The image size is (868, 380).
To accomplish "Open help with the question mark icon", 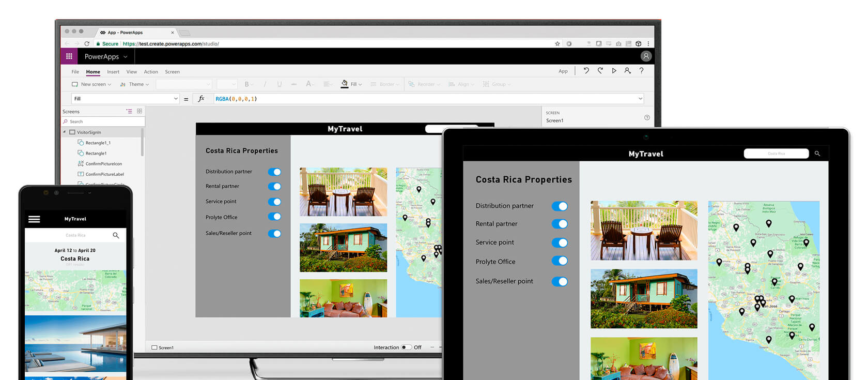I will pyautogui.click(x=641, y=71).
